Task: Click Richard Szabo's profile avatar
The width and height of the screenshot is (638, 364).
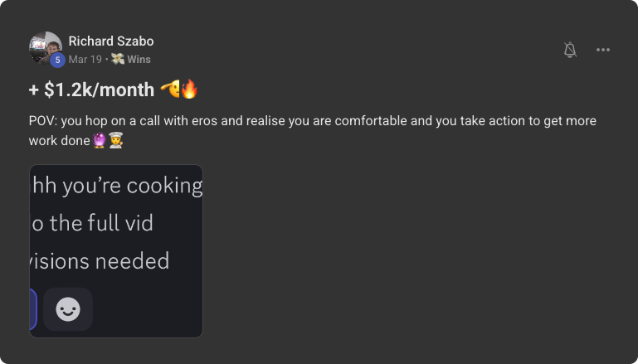Action: click(x=45, y=47)
